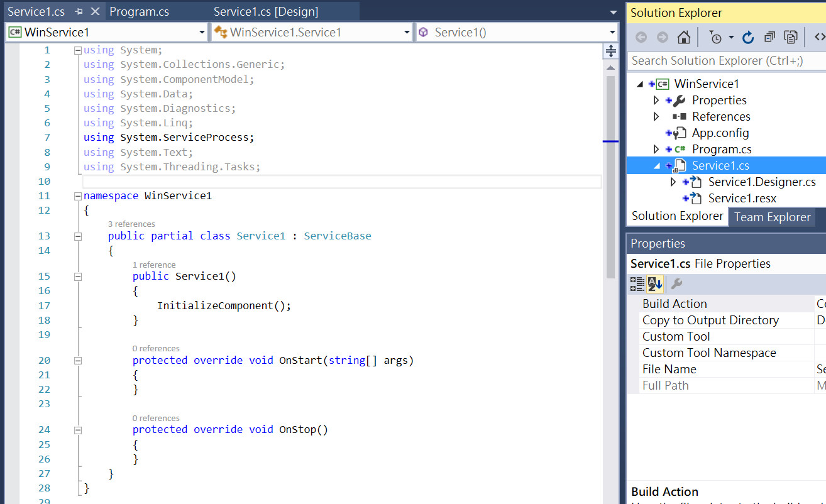This screenshot has width=826, height=504.
Task: Select Service1.Designer.cs in Solution Explorer
Action: [762, 182]
